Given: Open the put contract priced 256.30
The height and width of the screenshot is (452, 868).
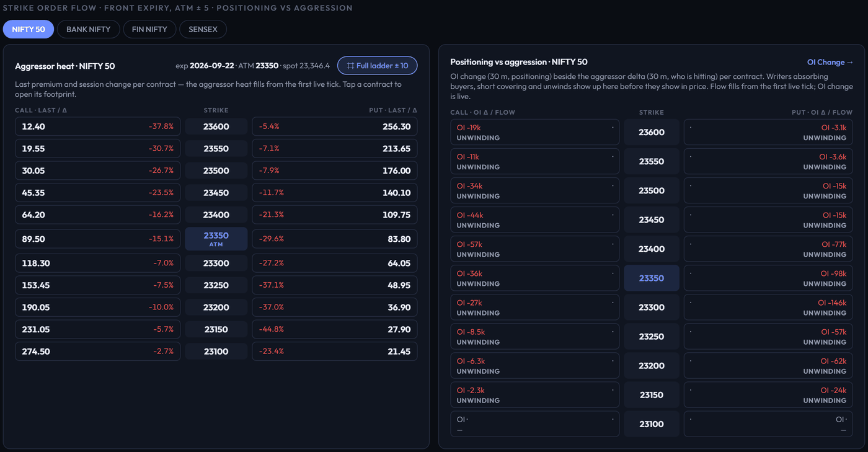Looking at the screenshot, I should (335, 126).
